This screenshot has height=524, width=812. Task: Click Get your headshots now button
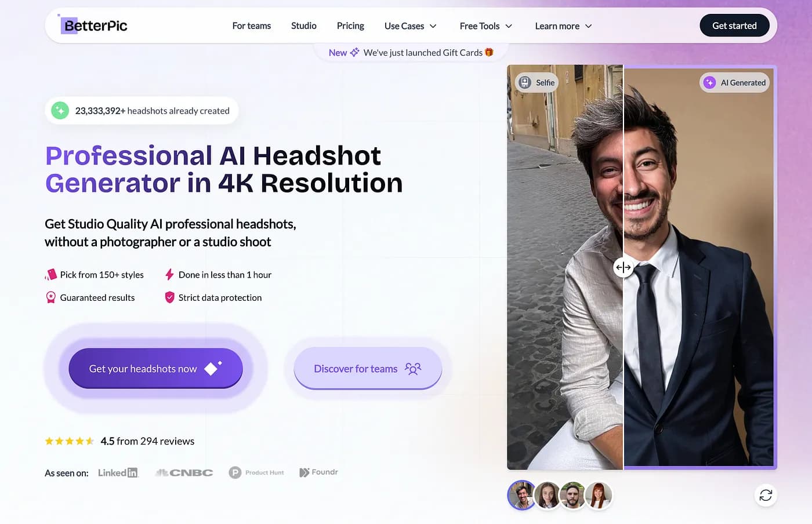[x=155, y=369]
